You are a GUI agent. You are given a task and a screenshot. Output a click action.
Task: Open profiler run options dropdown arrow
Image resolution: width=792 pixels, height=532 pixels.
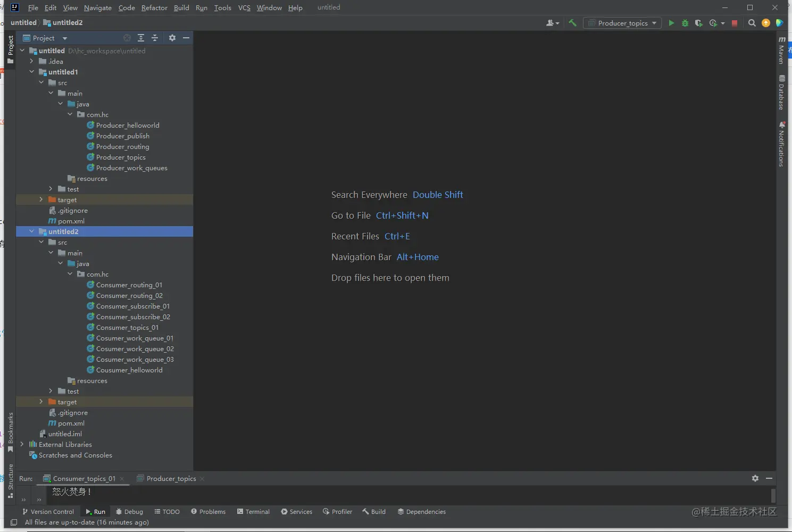pos(723,23)
